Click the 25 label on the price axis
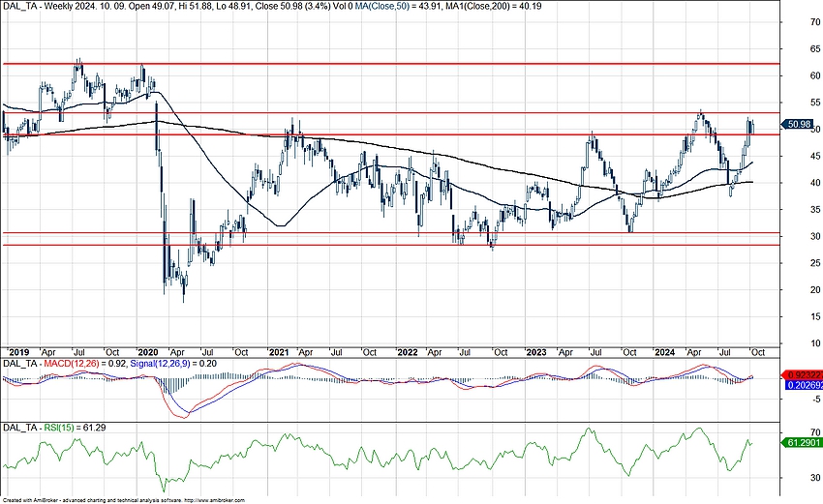823x504 pixels. click(x=815, y=263)
